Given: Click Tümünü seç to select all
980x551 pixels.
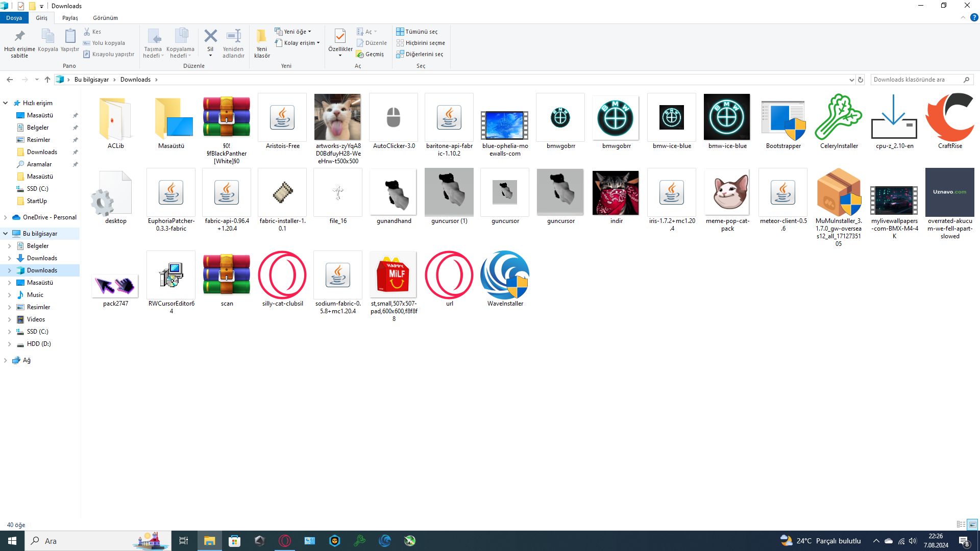Looking at the screenshot, I should click(421, 32).
